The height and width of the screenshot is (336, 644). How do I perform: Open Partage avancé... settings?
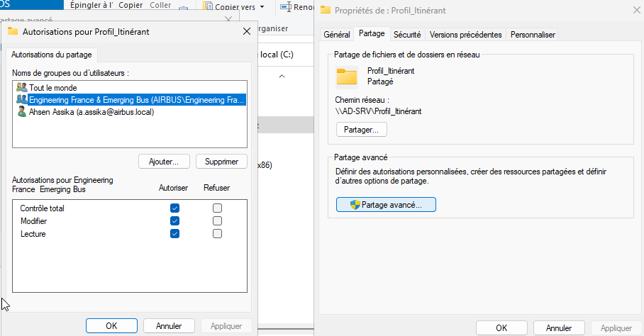coord(386,205)
